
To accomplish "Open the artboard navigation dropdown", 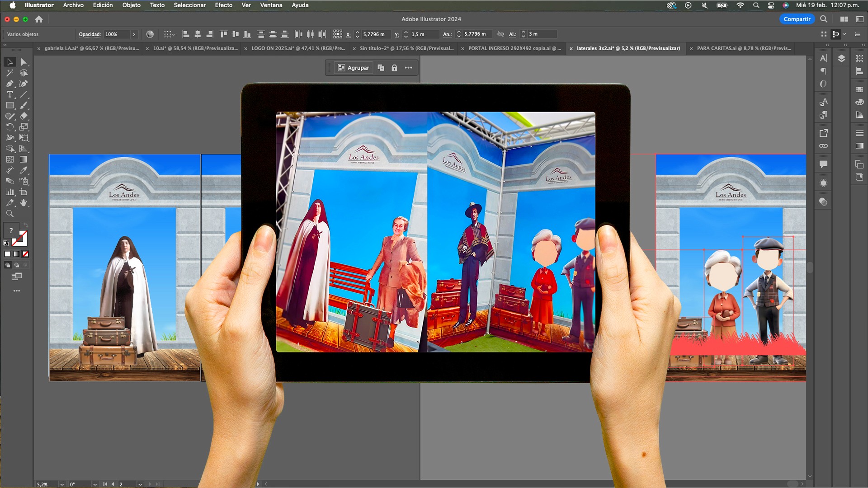I will click(x=140, y=484).
